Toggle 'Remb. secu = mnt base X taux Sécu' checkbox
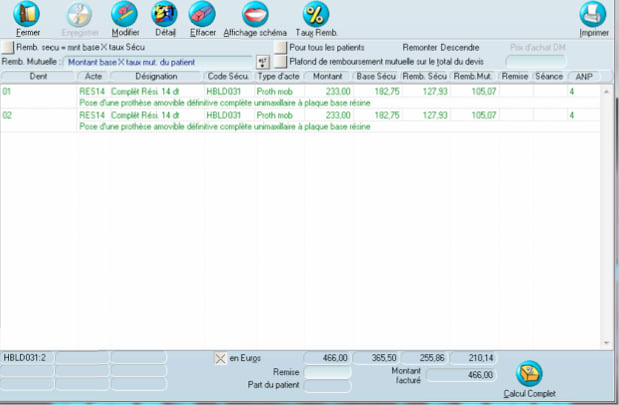This screenshot has height=405, width=619. pyautogui.click(x=8, y=47)
